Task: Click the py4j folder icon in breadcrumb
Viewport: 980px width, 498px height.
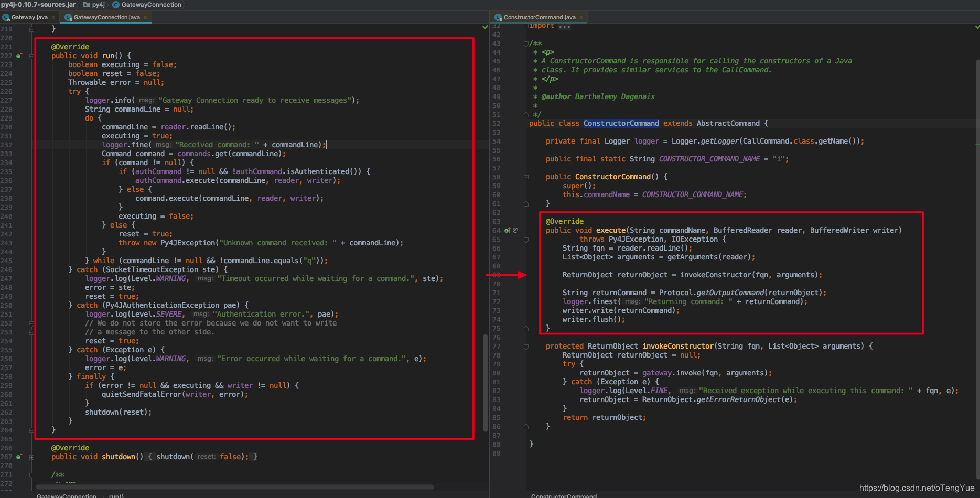Action: coord(87,5)
